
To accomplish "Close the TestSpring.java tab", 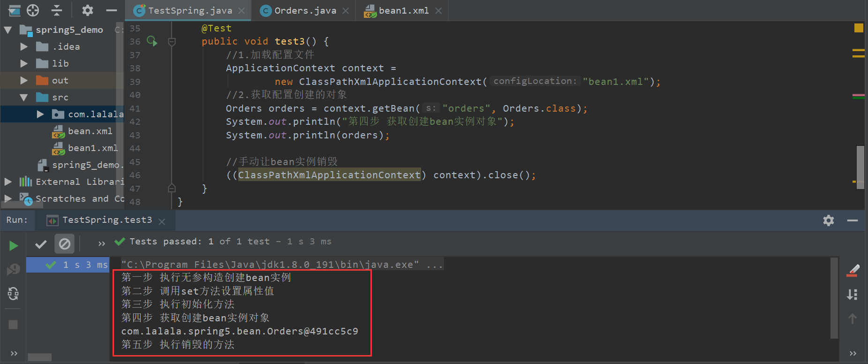I will click(x=242, y=11).
